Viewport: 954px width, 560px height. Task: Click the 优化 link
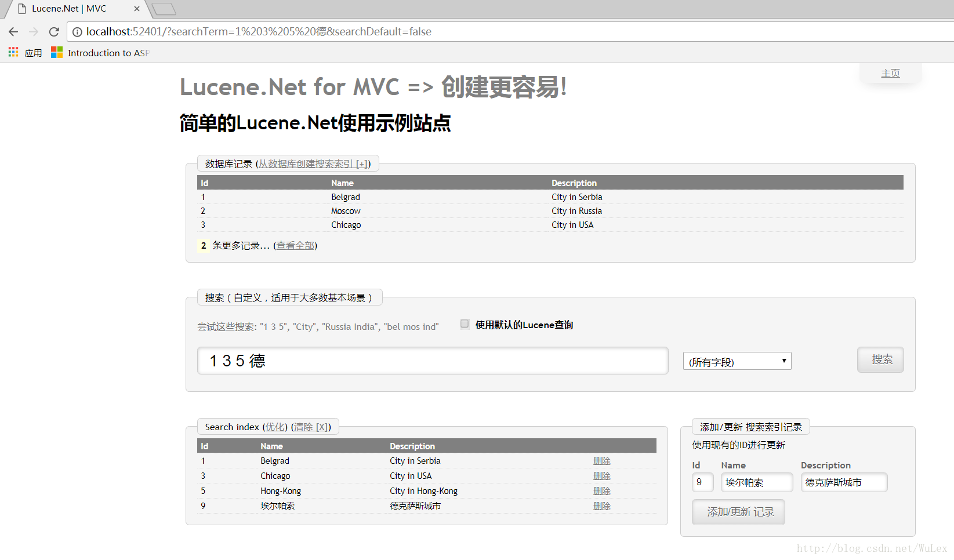pos(275,427)
